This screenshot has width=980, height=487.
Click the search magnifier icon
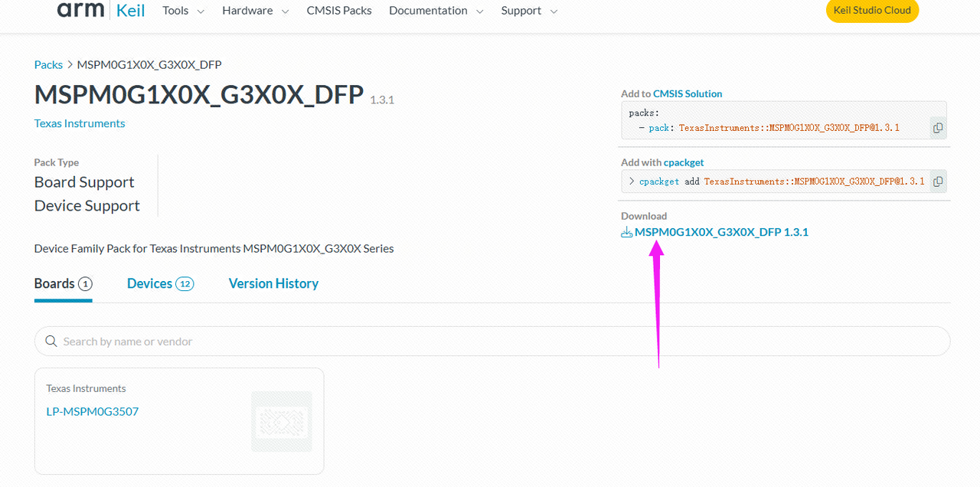(x=51, y=342)
